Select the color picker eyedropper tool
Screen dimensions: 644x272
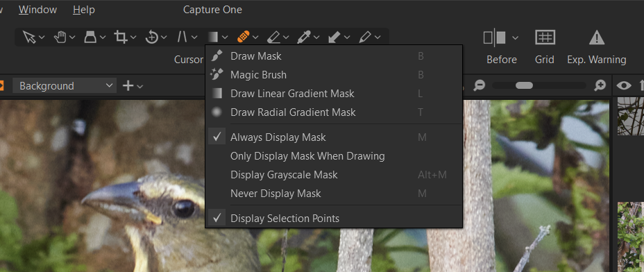click(305, 37)
